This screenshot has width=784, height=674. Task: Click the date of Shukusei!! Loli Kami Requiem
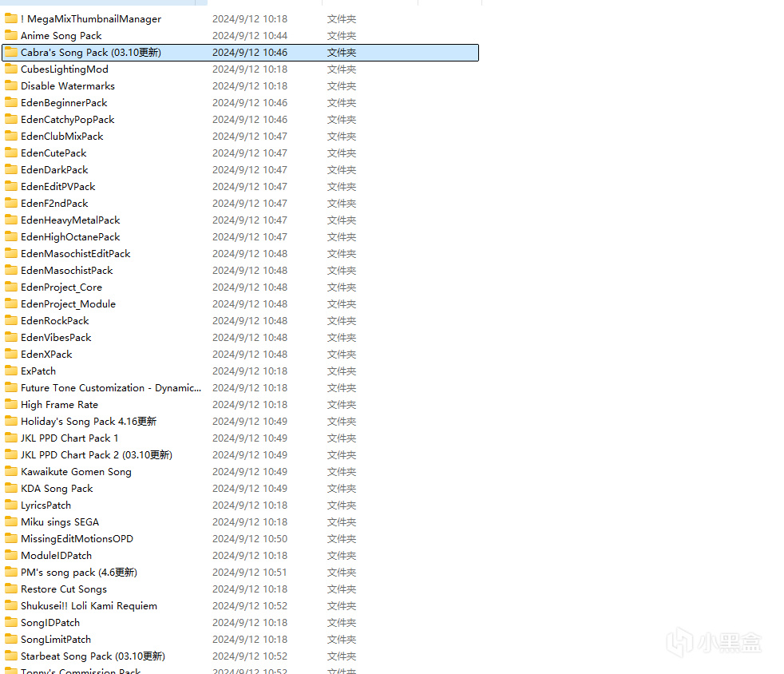[250, 606]
